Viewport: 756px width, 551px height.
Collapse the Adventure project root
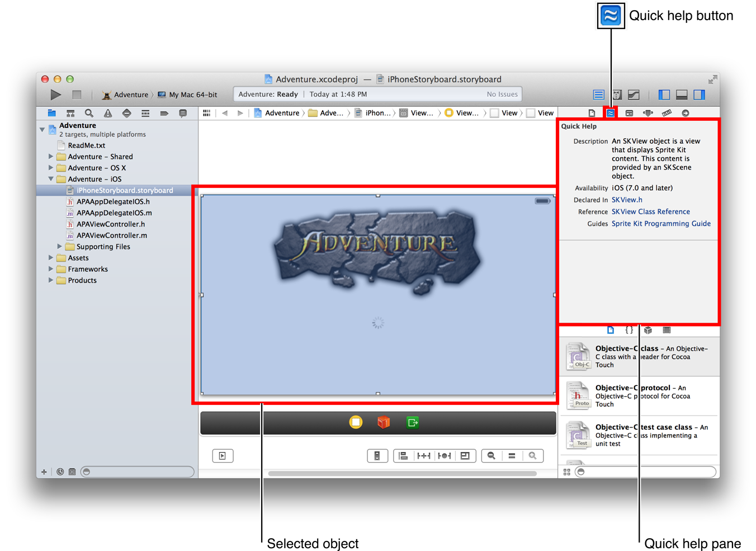(42, 130)
